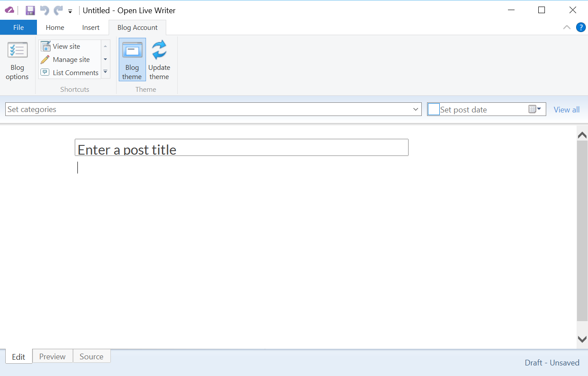Collapse the ribbon with the chevron
The height and width of the screenshot is (376, 588).
[567, 27]
